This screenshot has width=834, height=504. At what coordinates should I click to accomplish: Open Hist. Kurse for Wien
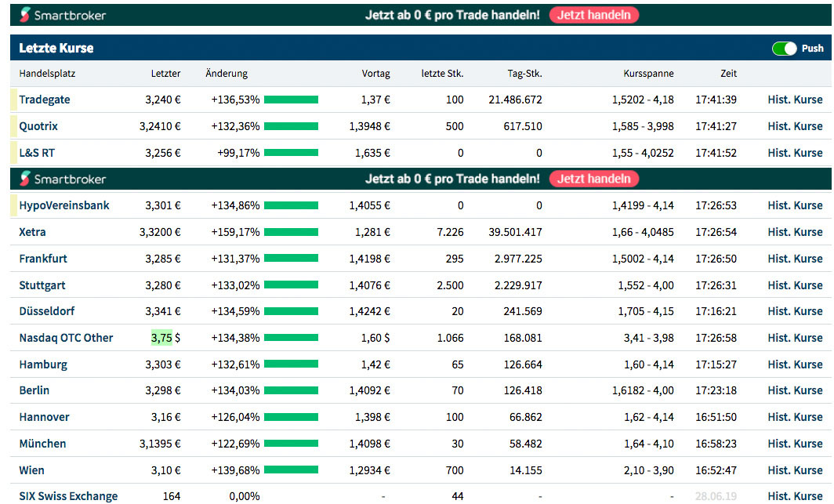click(795, 470)
